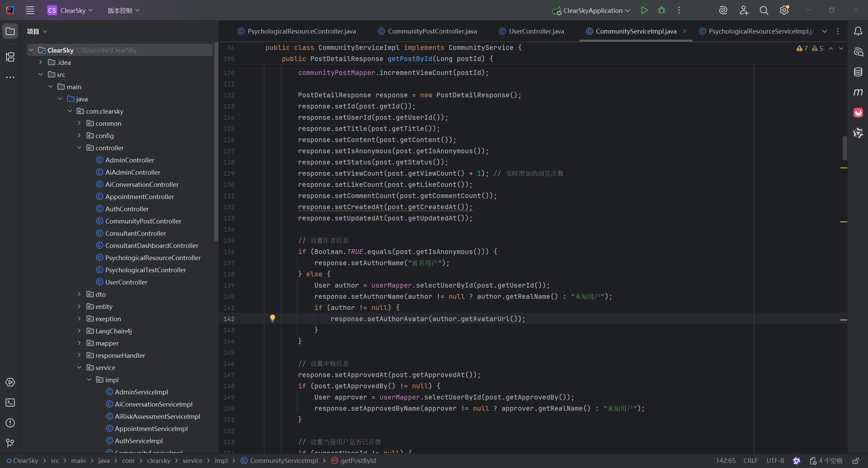Switch to UserController.java tab
Image resolution: width=868 pixels, height=468 pixels.
536,31
